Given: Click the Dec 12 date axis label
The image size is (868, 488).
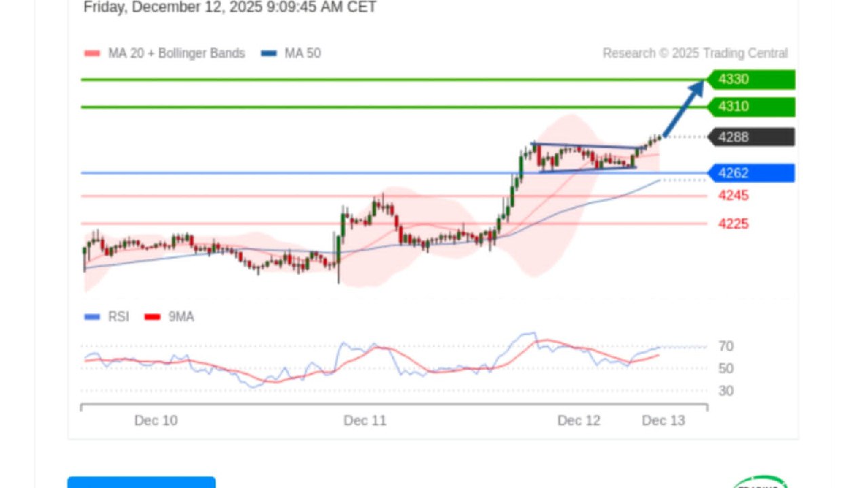Looking at the screenshot, I should 579,420.
